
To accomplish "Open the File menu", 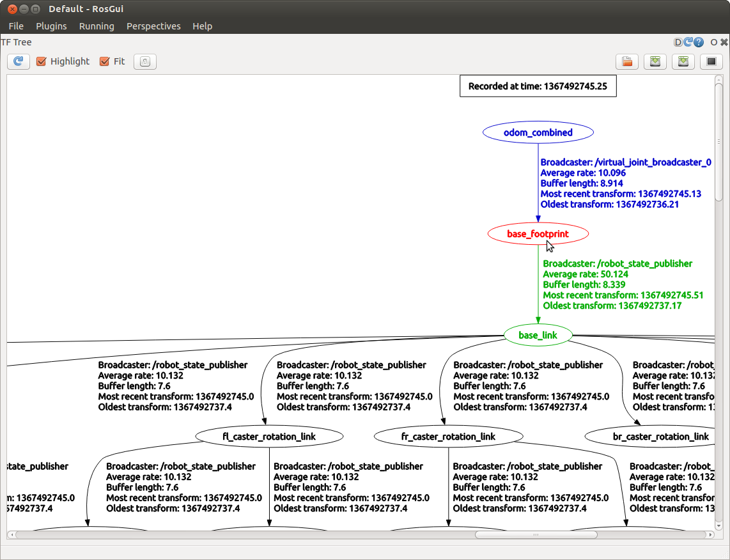I will pyautogui.click(x=16, y=26).
